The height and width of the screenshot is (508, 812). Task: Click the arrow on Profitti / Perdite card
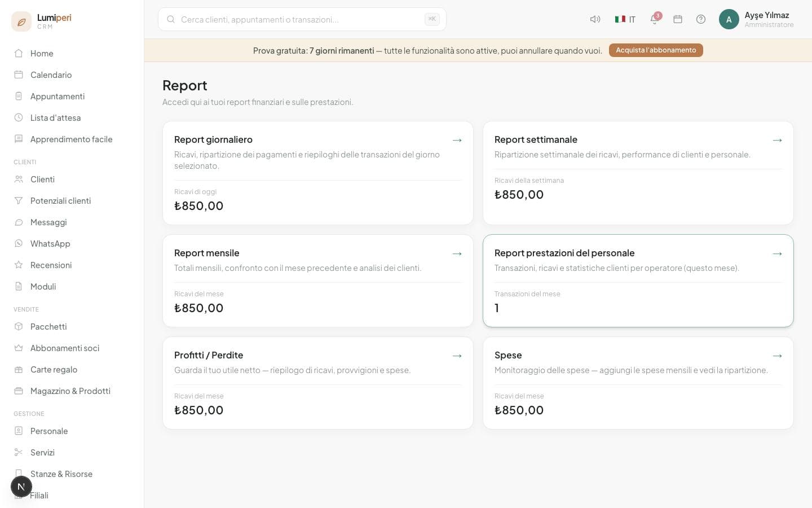457,356
